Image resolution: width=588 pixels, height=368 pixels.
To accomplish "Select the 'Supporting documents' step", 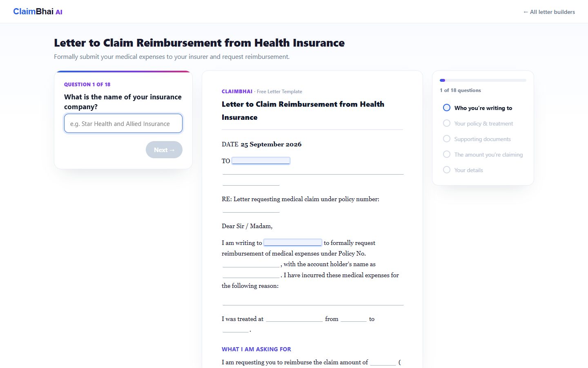I will click(477, 139).
